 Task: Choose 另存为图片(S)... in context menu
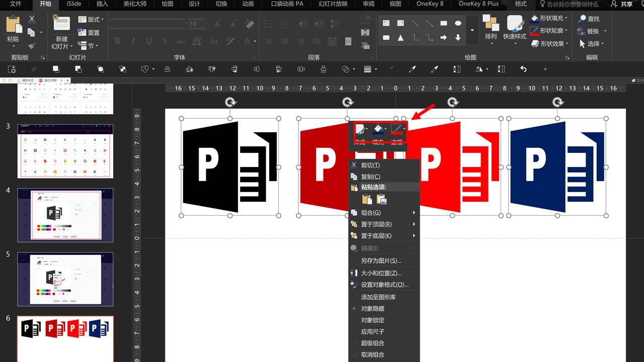pyautogui.click(x=384, y=260)
